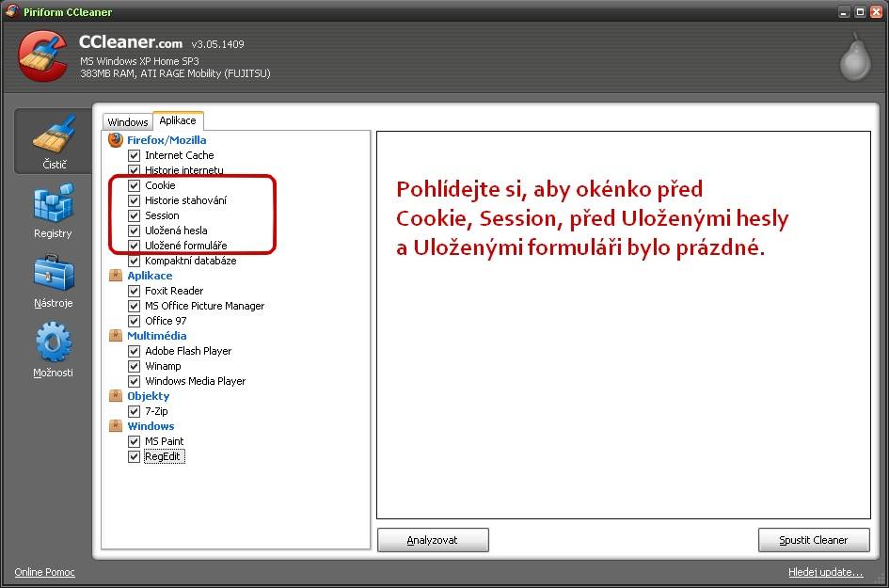Click the Nástroje sidebar label

click(54, 303)
